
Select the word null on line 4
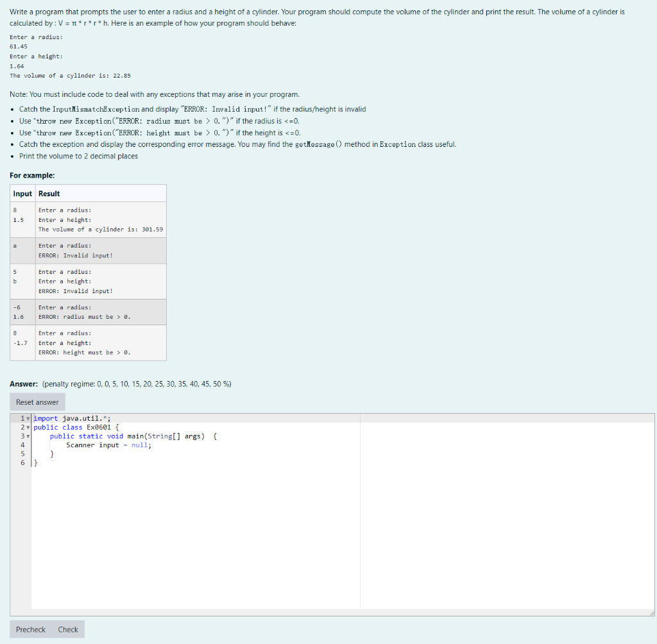[x=140, y=445]
